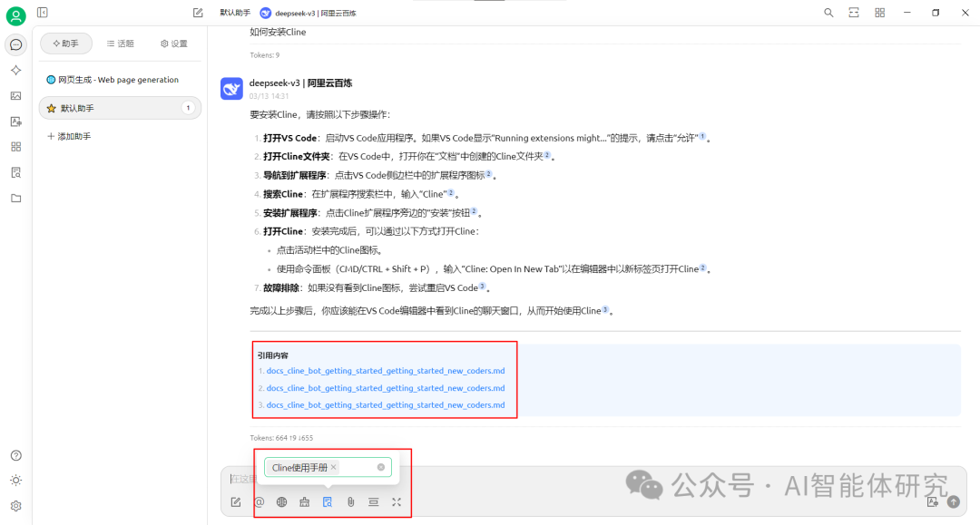Open citation 3 docs_cline_bot link

click(x=385, y=405)
